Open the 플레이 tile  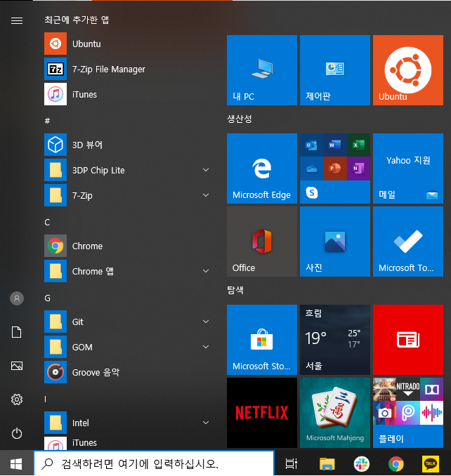tap(408, 413)
